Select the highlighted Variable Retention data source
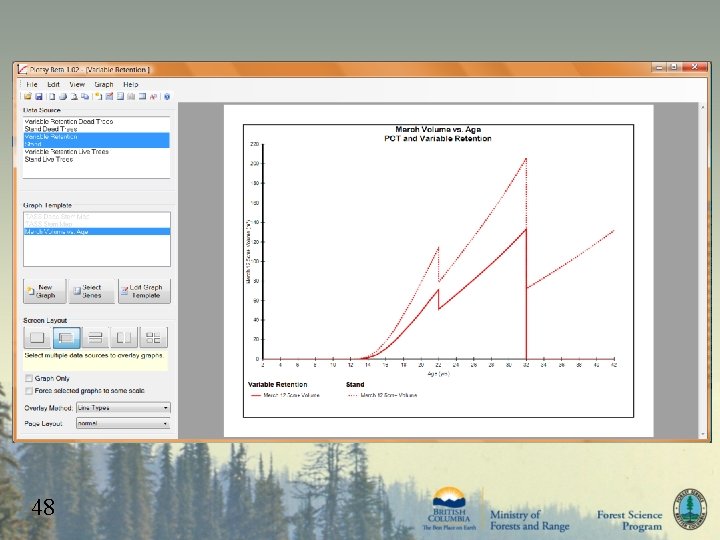This screenshot has width=720, height=540. [x=96, y=137]
